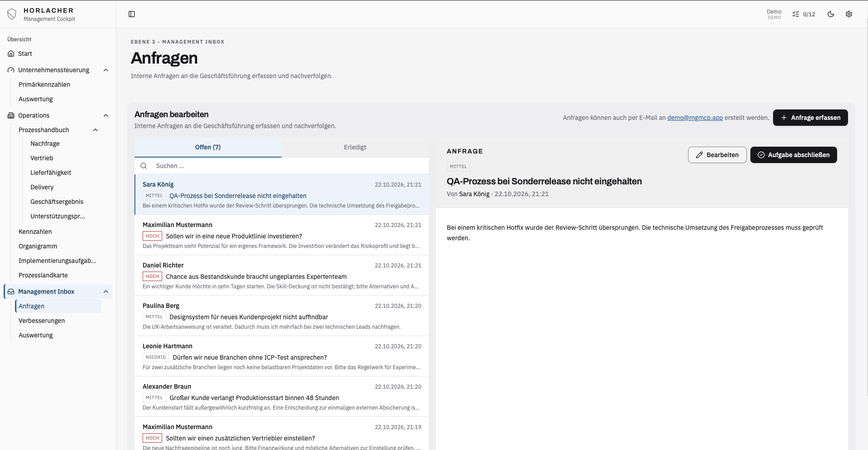The image size is (868, 450).
Task: Open request about zusätzlichen Vertriebler einstellen
Action: 282,434
